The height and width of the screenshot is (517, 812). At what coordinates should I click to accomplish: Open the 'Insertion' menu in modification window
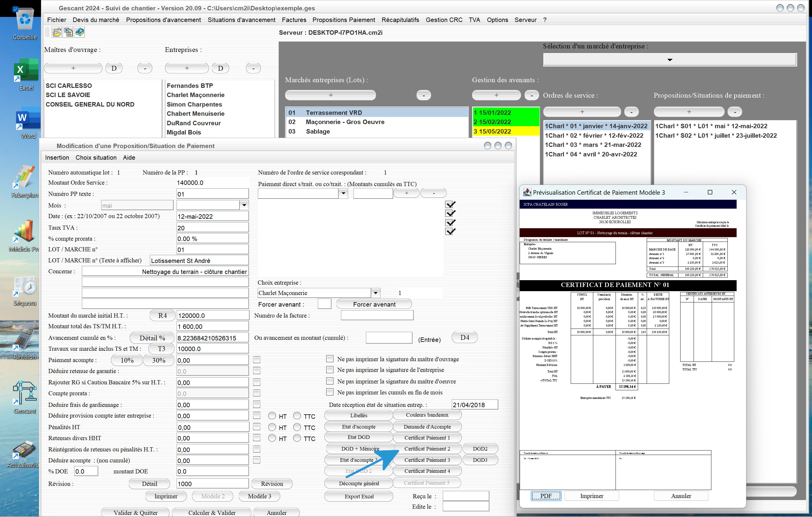(x=57, y=158)
